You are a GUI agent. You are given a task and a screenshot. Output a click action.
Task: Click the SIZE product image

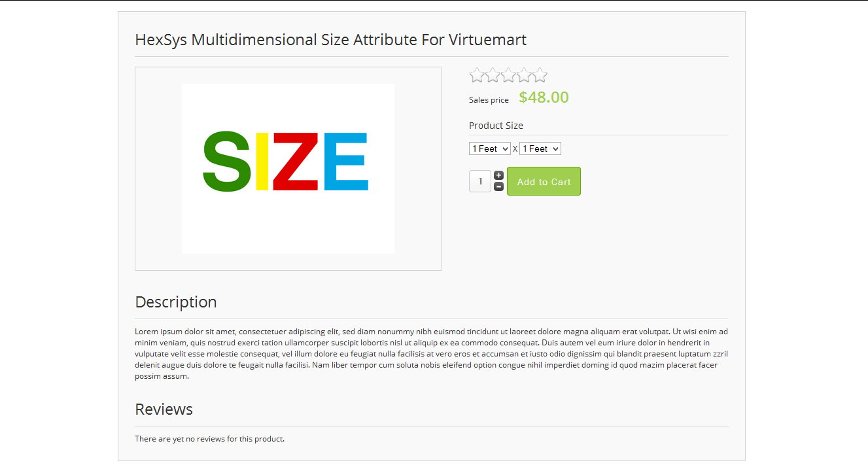pyautogui.click(x=288, y=168)
